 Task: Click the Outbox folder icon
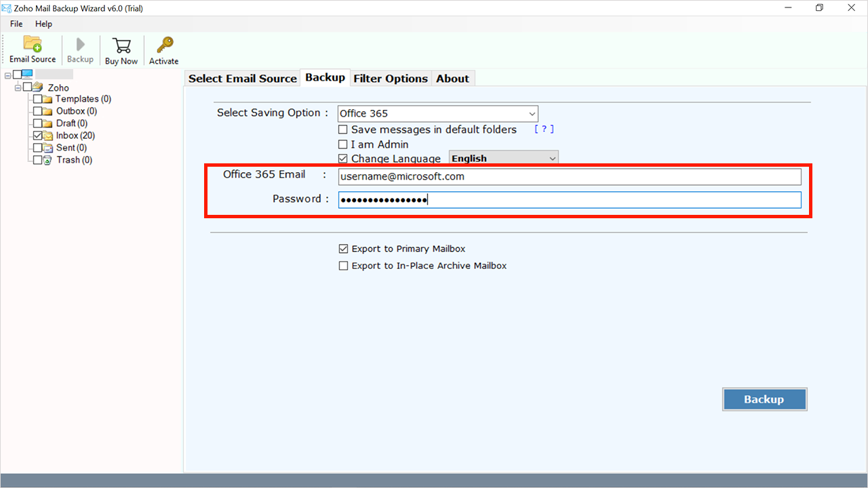pos(47,111)
